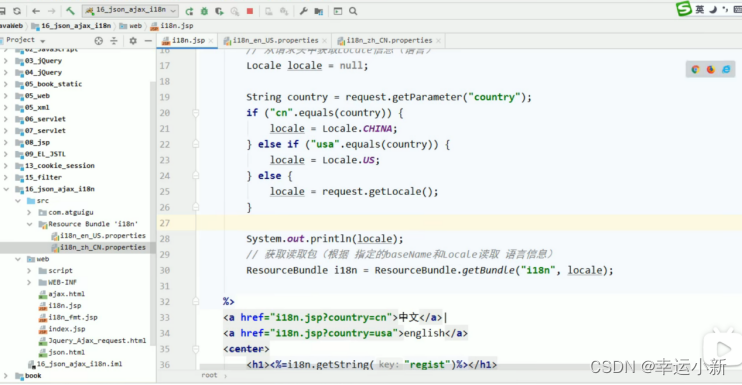Viewport: 742px width, 385px height.
Task: Open preview in Chrome browser icon
Action: click(695, 70)
